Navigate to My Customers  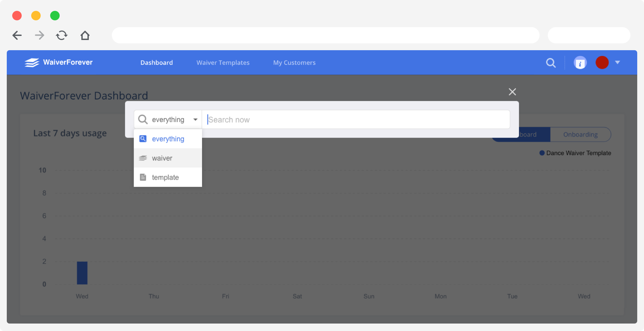pos(294,62)
